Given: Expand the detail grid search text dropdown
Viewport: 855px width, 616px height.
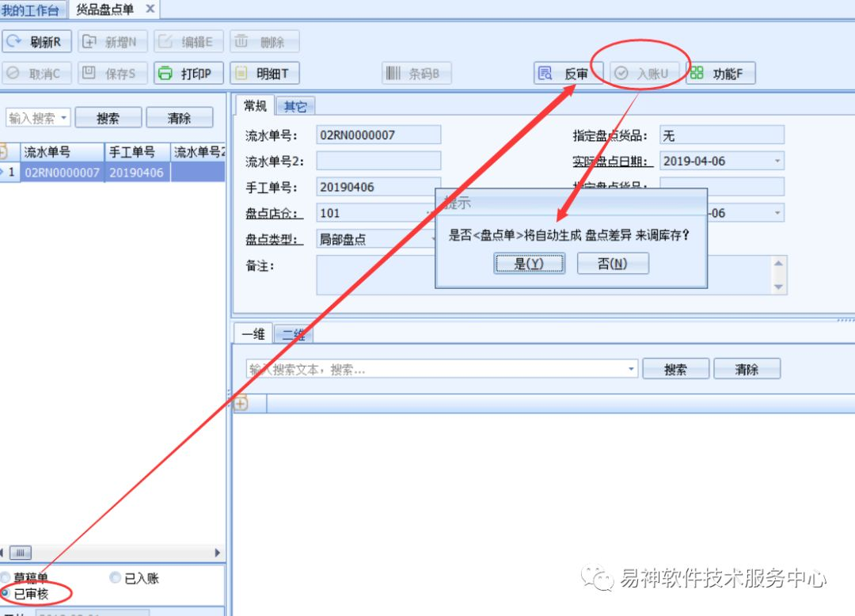Looking at the screenshot, I should [631, 369].
